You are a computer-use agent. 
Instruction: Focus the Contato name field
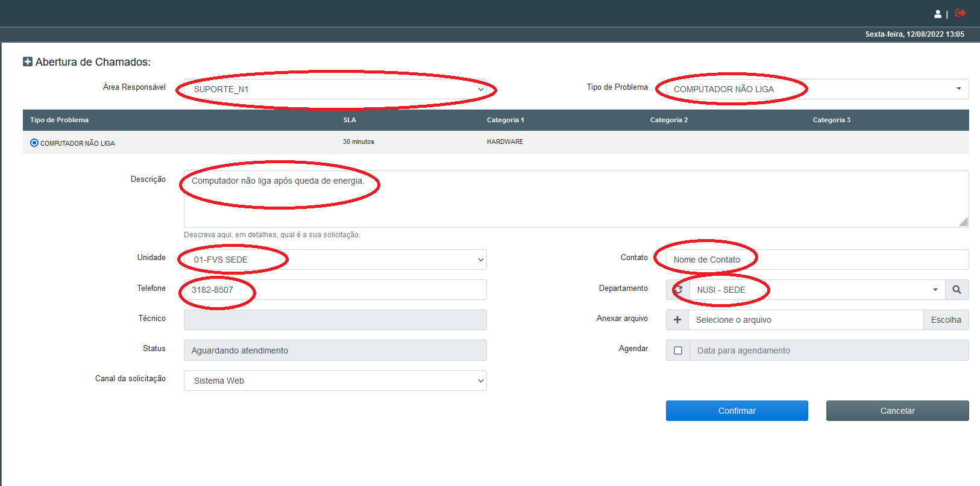coord(817,260)
